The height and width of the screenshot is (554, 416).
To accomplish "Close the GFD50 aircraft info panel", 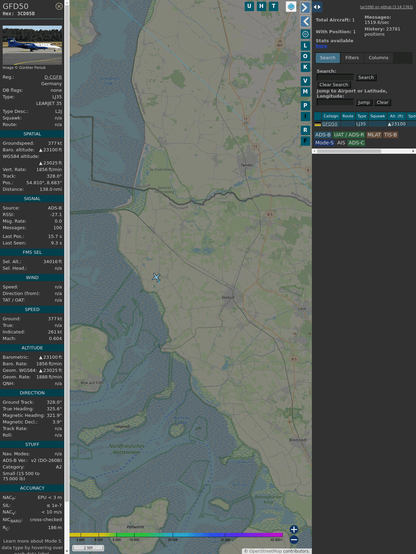I will click(59, 6).
